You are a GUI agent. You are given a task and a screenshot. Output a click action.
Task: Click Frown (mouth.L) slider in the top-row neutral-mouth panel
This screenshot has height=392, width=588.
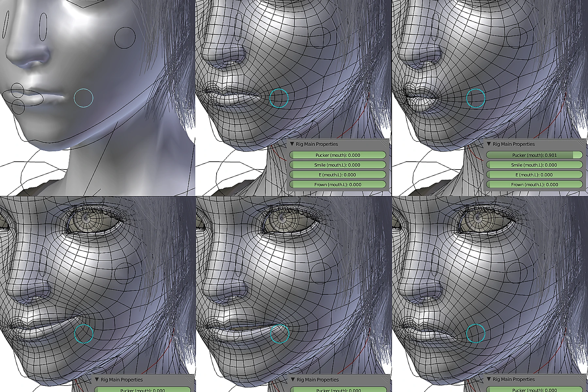[x=338, y=185]
